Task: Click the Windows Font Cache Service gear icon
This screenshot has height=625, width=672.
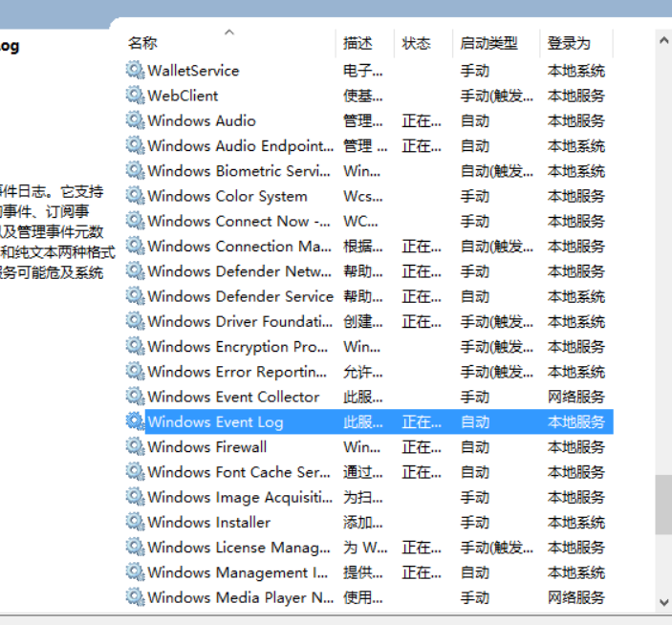Action: click(x=135, y=472)
